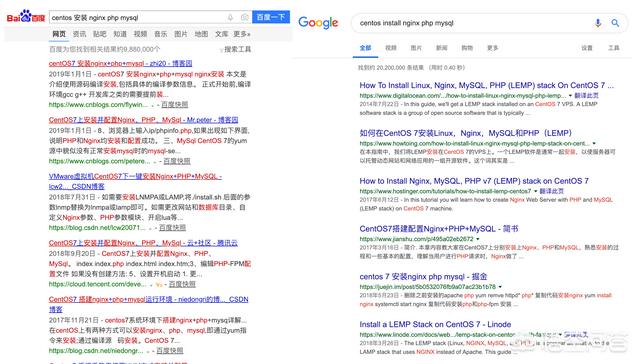Click the Google logo
The image size is (640, 364).
(x=318, y=23)
